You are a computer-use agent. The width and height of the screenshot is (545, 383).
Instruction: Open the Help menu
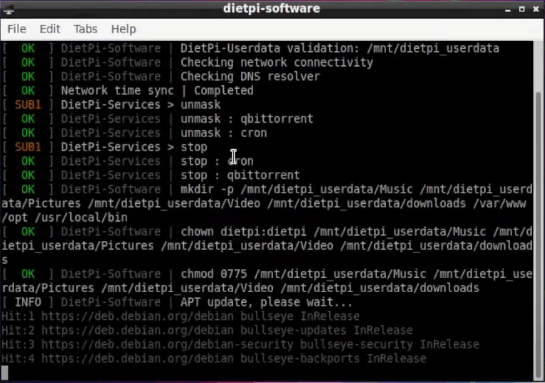123,29
